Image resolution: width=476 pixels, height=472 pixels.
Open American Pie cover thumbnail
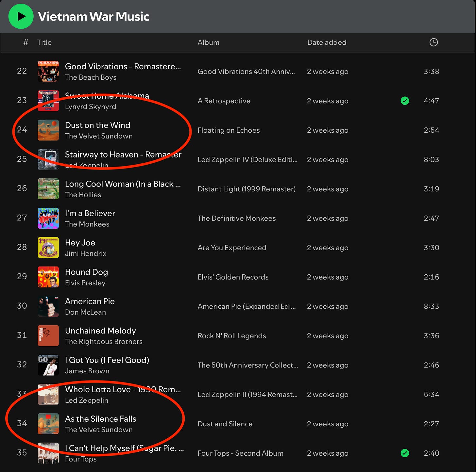(x=48, y=306)
